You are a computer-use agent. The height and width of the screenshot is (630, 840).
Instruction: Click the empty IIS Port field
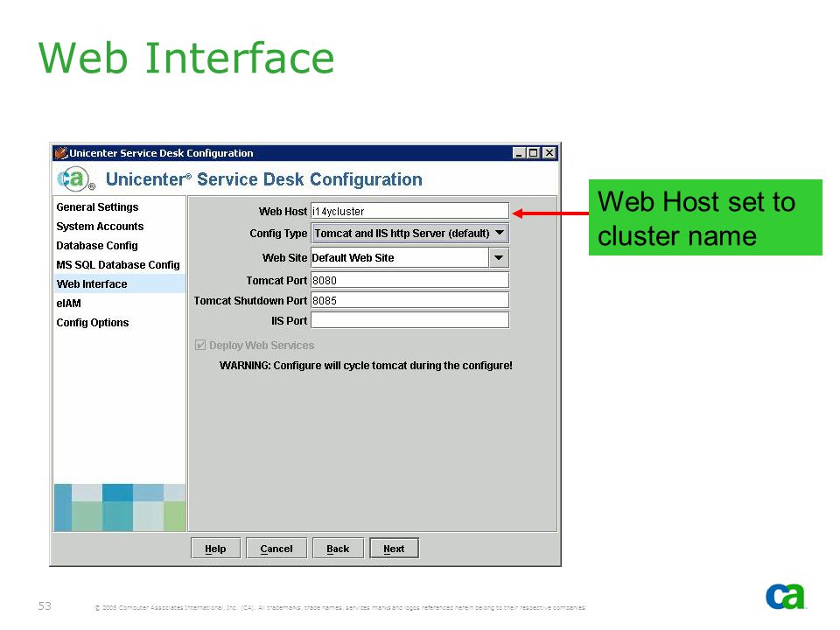[x=409, y=320]
